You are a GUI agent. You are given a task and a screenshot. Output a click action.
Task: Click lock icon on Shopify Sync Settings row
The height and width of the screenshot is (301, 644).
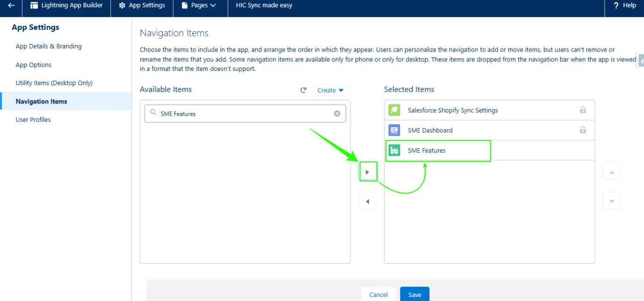583,110
